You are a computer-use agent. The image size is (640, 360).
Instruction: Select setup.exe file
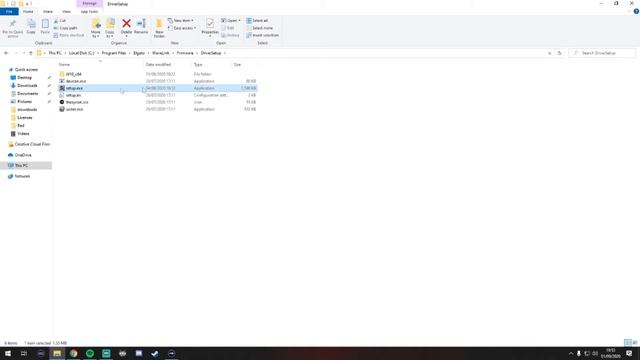[x=158, y=88]
